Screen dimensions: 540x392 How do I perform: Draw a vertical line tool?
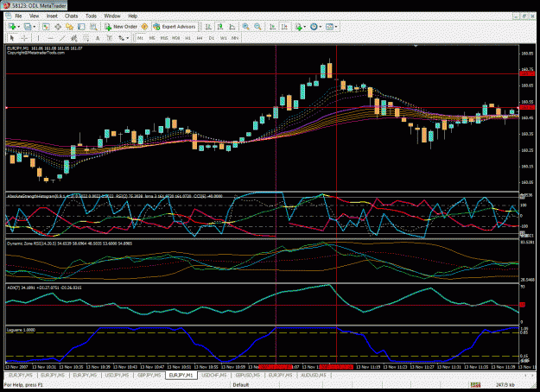pyautogui.click(x=38, y=38)
